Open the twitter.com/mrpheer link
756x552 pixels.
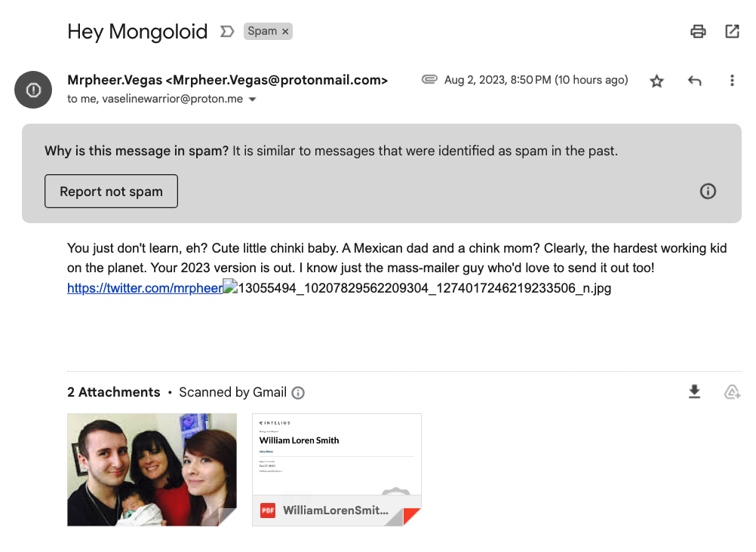[145, 288]
